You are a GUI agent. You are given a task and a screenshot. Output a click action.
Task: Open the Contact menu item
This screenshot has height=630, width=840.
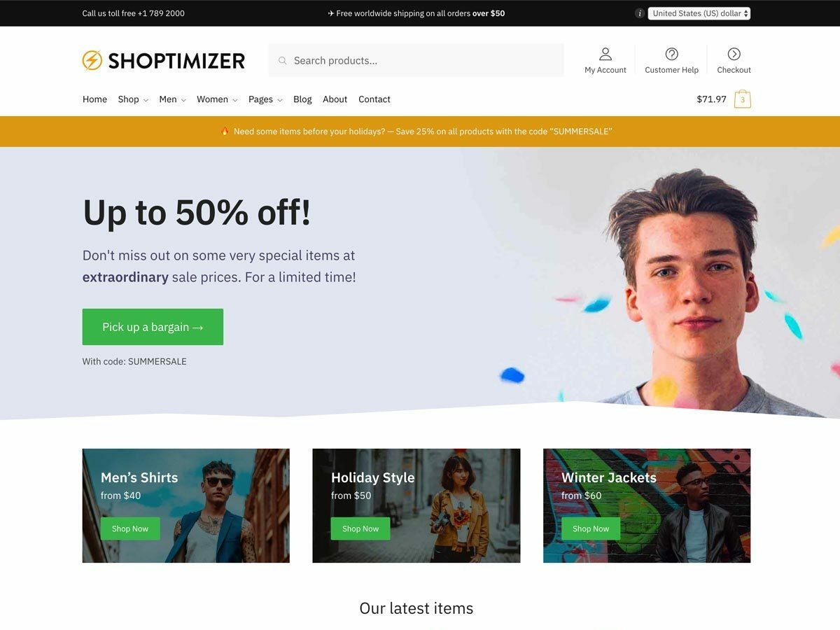(x=374, y=99)
